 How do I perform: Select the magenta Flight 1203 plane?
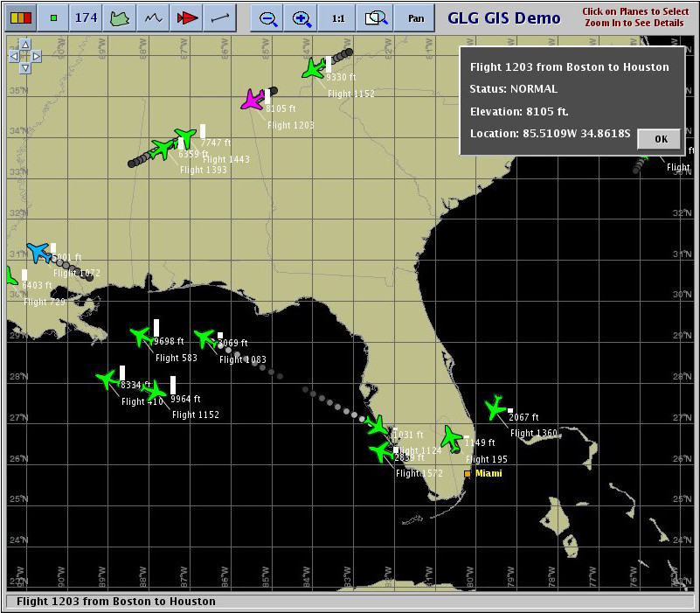click(253, 99)
